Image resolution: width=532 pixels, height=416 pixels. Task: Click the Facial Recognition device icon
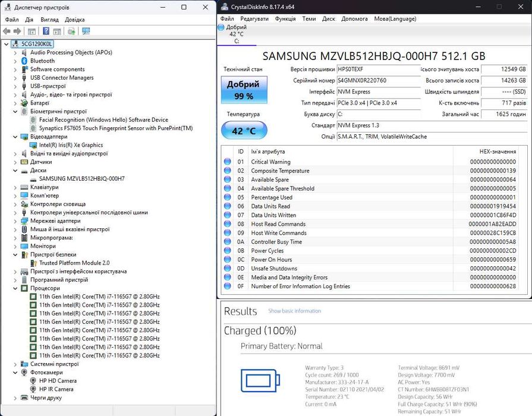33,120
